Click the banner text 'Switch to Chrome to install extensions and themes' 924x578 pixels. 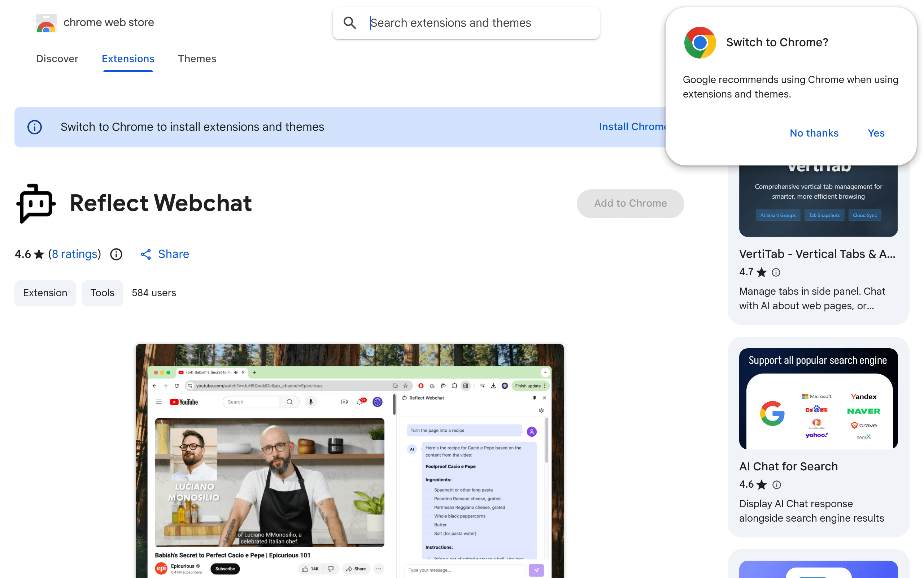(192, 127)
